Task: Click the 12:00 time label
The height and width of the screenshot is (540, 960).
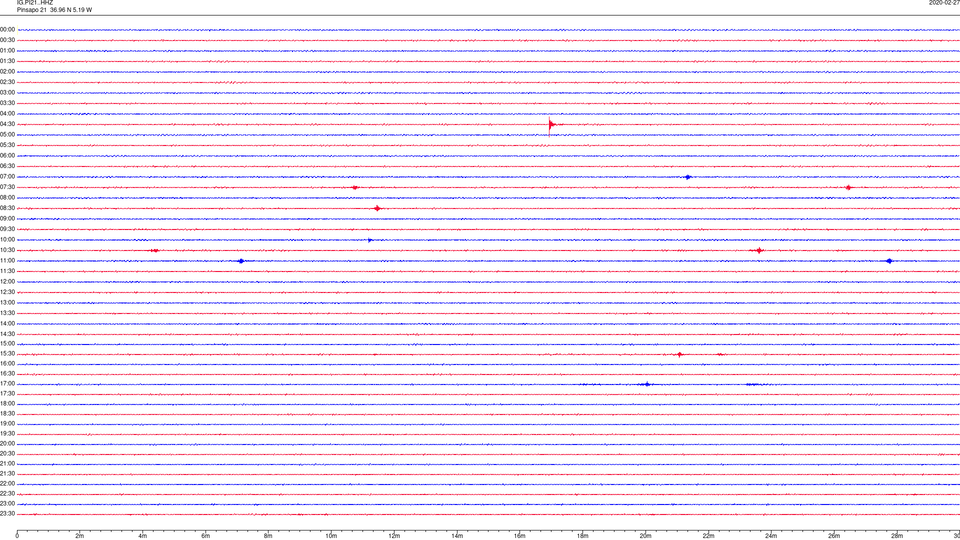Action: [x=7, y=282]
